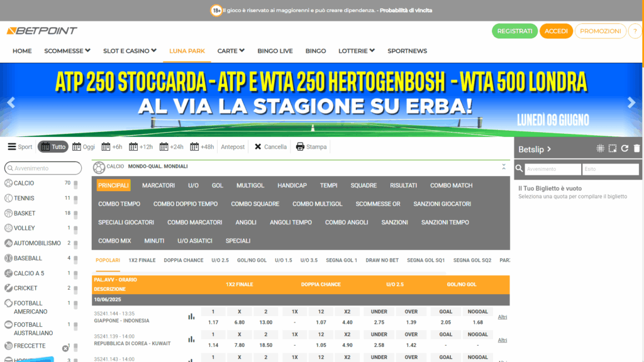Open the statistics chart icon for Giappone - Indonesia
Image resolution: width=644 pixels, height=362 pixels.
(x=192, y=317)
